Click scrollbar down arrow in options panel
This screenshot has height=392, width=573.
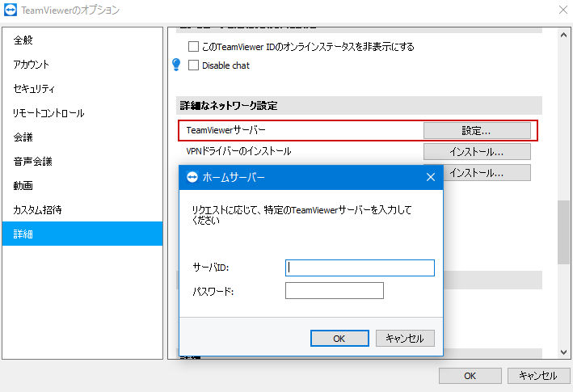pos(563,352)
